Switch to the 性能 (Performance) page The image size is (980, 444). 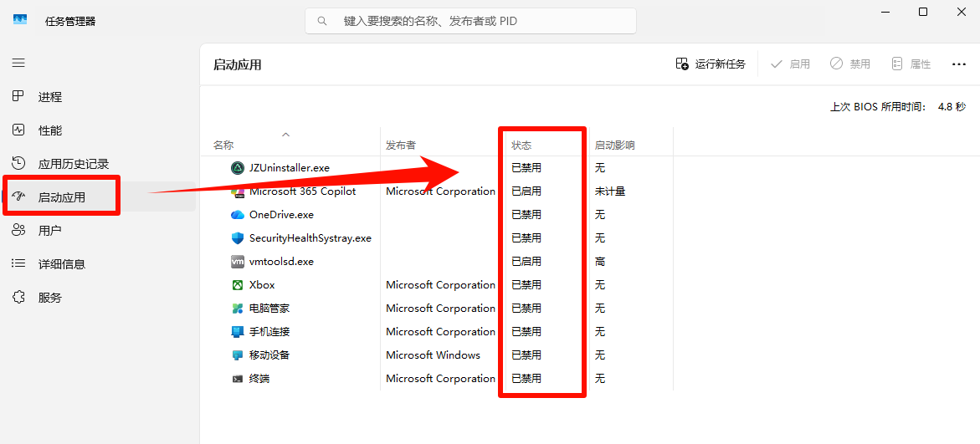click(x=49, y=130)
